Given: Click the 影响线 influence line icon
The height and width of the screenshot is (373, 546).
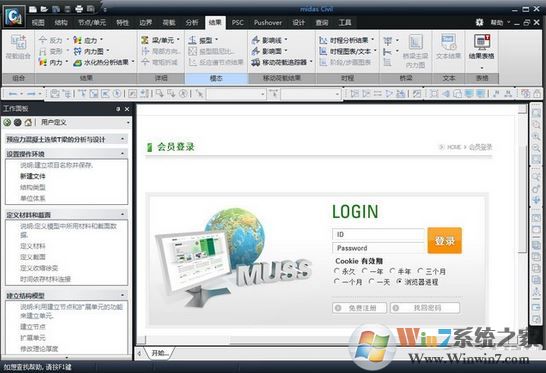Looking at the screenshot, I should coord(256,40).
